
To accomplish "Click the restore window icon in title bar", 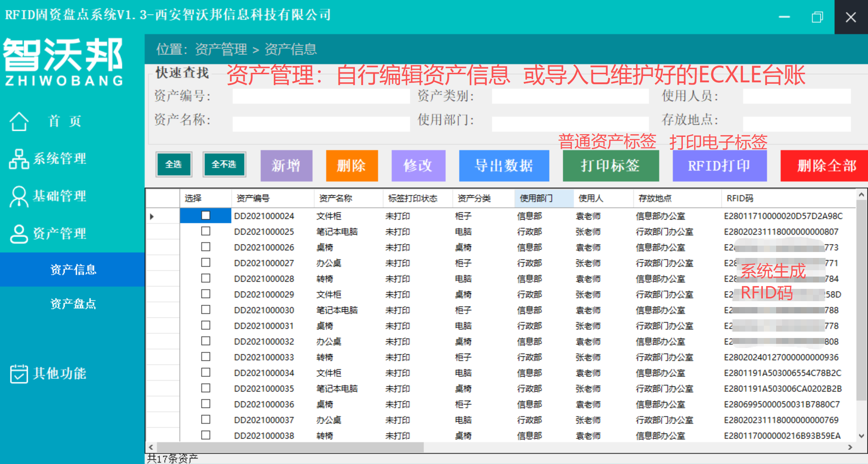I will pos(818,17).
